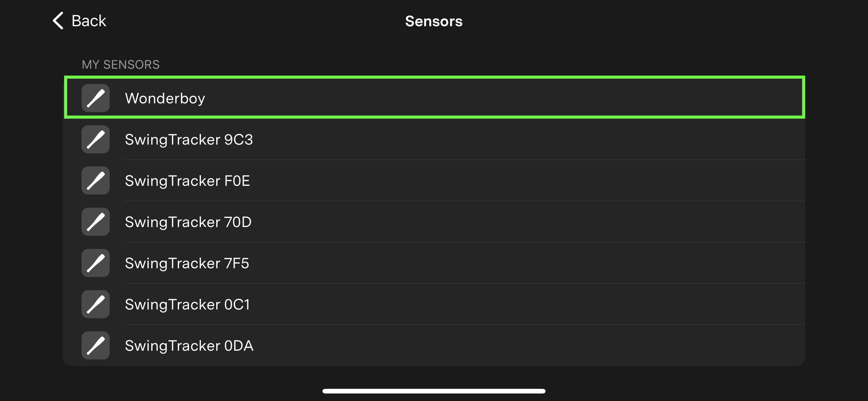868x401 pixels.
Task: Pick the SwingTracker 70D sensor name
Action: click(188, 222)
